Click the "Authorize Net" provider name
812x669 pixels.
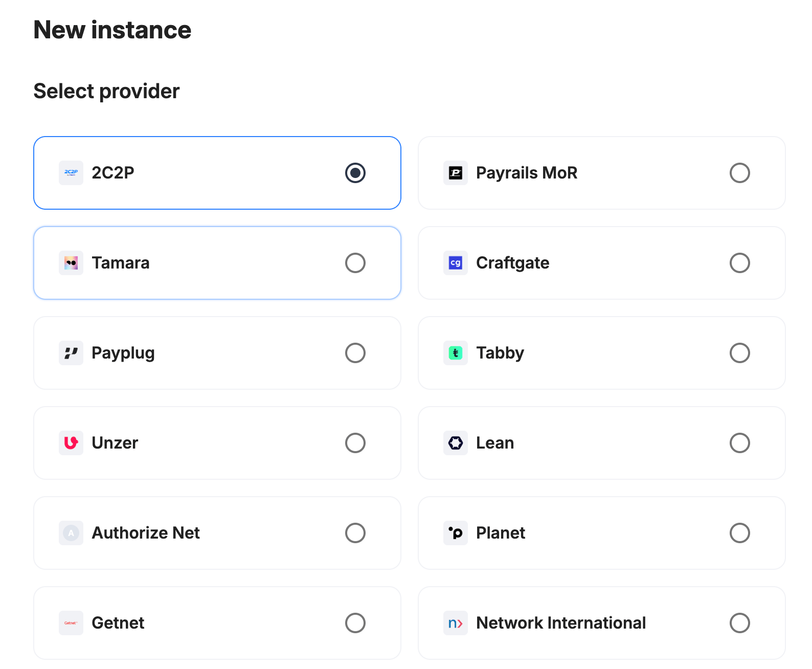(146, 533)
